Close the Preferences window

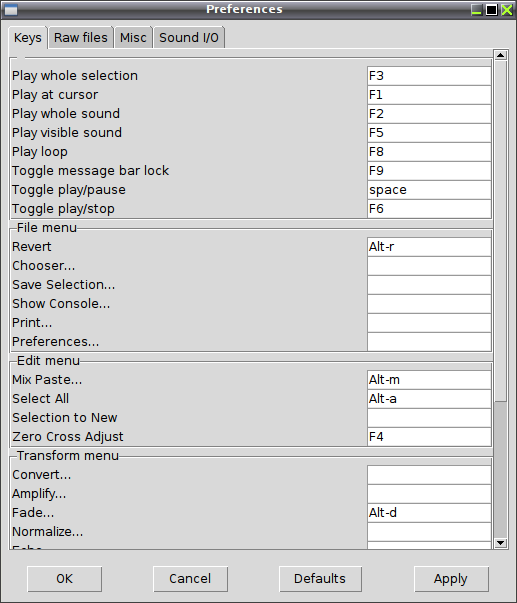pos(507,9)
